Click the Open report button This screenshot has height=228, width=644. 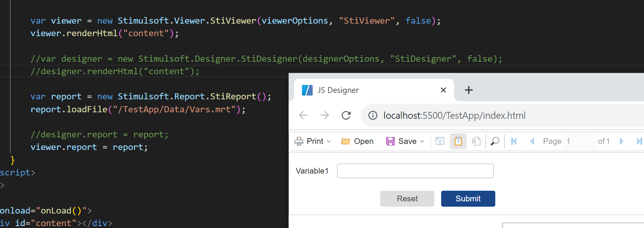[357, 141]
